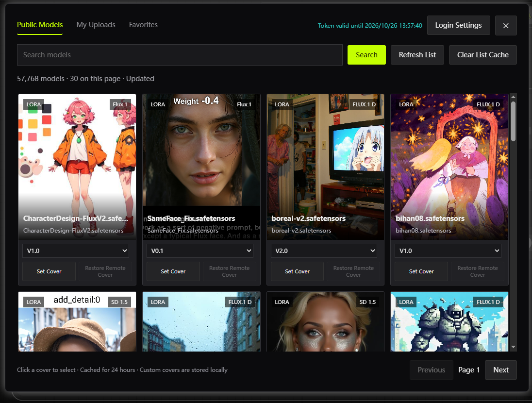Viewport: 532px width, 403px height.
Task: Open boreal-v2 version dropdown V2.0
Action: tap(324, 251)
